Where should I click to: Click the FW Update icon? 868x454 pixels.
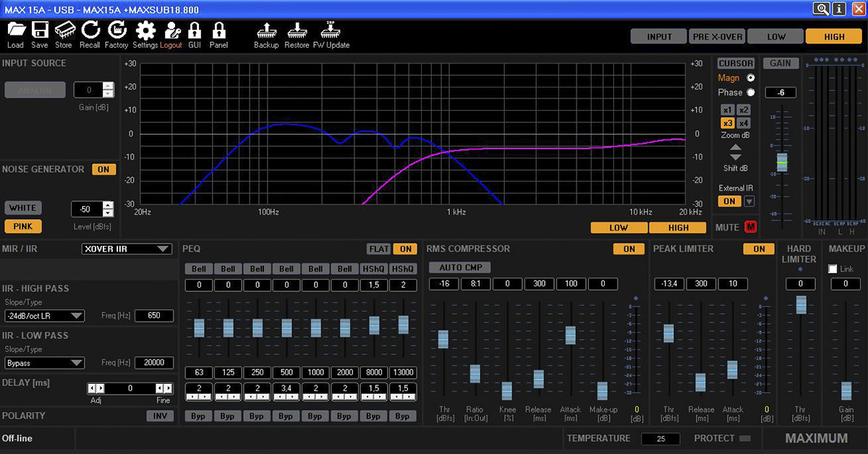(331, 30)
